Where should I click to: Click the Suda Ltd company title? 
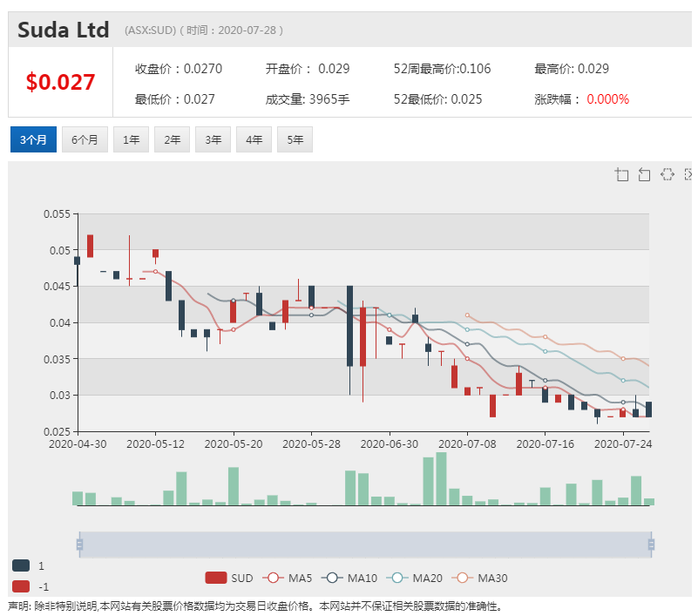tap(64, 30)
